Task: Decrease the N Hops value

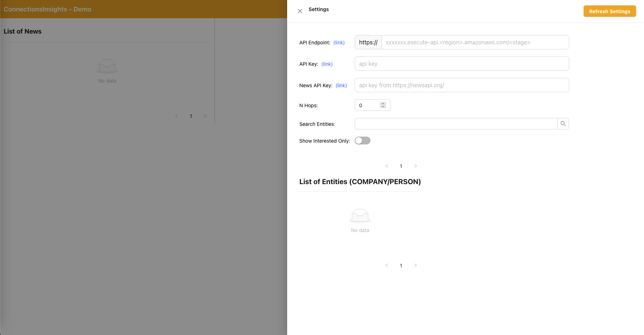Action: (383, 107)
